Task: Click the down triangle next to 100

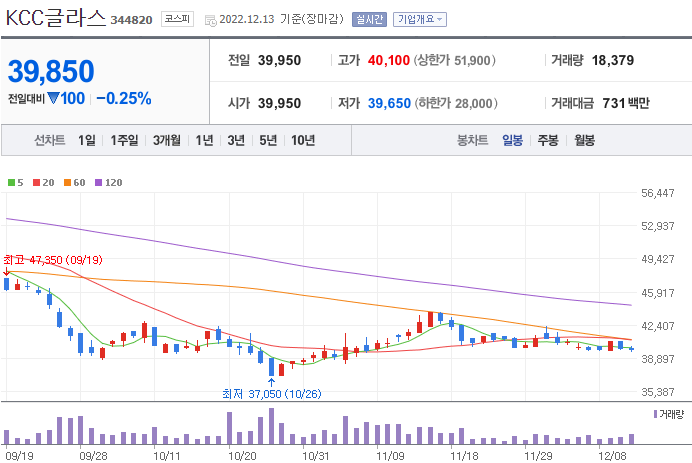Action: 53,98
